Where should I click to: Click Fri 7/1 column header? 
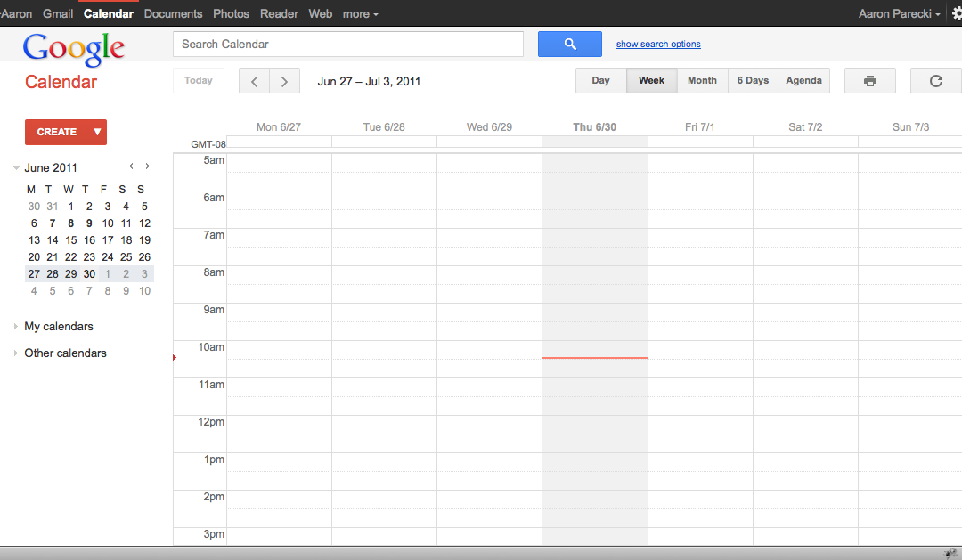(x=699, y=127)
